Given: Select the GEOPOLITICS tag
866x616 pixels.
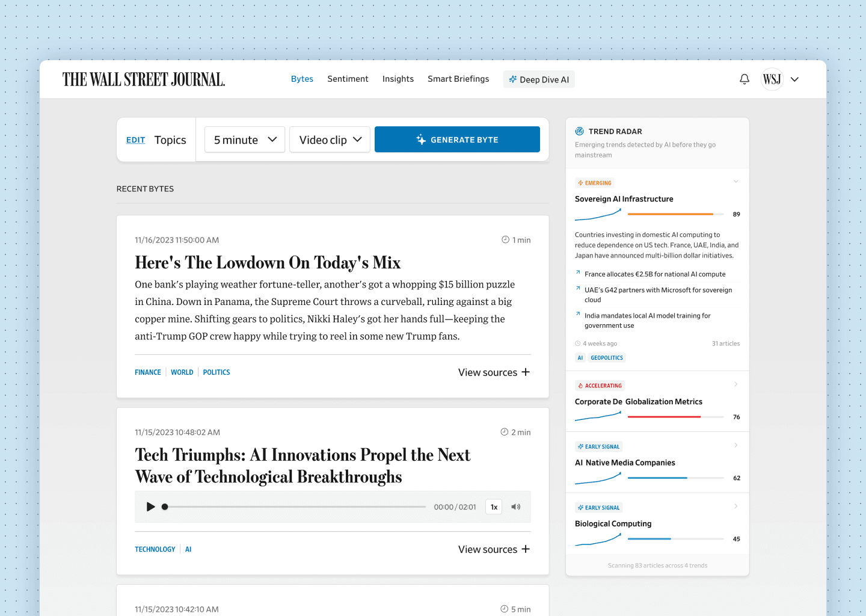Looking at the screenshot, I should [607, 358].
